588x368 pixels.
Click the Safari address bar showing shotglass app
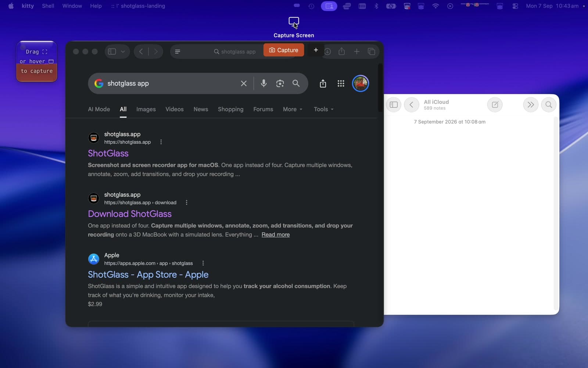coord(235,52)
